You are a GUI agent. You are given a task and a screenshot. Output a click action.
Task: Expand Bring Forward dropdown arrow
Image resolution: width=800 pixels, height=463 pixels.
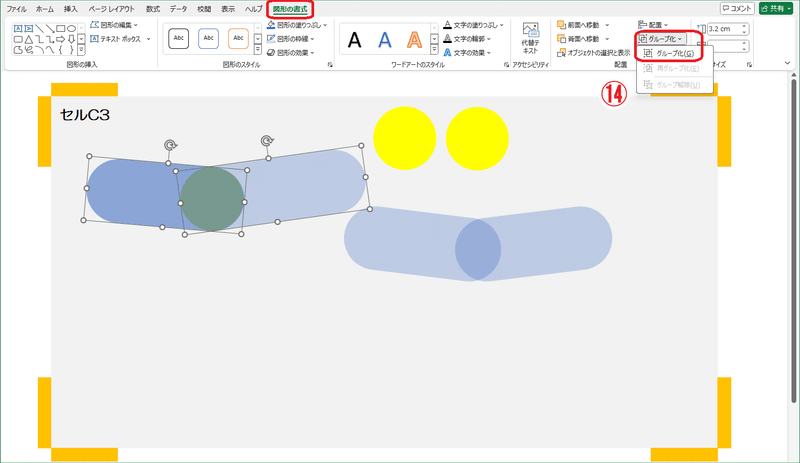coord(607,25)
